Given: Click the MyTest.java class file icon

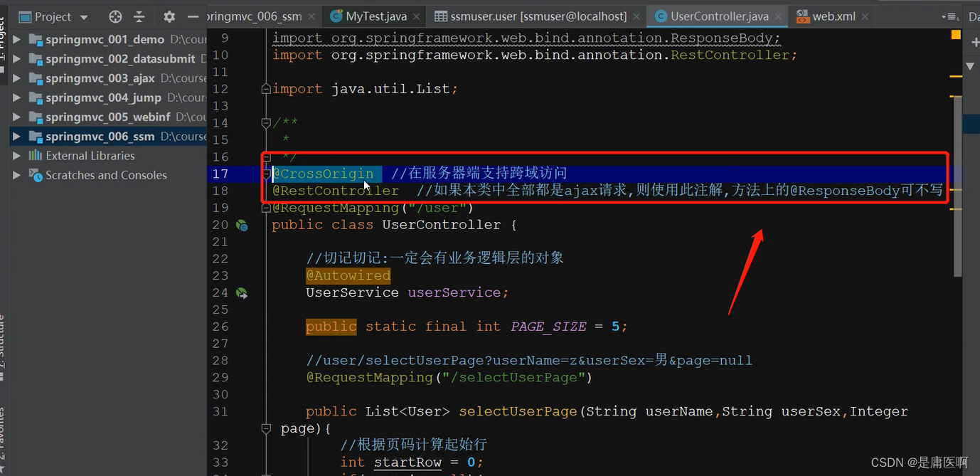Looking at the screenshot, I should click(x=336, y=16).
